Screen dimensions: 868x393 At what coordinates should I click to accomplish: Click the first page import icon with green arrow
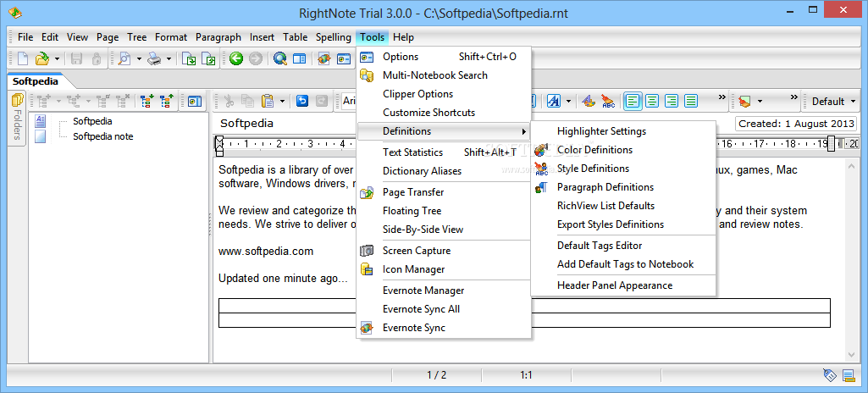point(190,58)
